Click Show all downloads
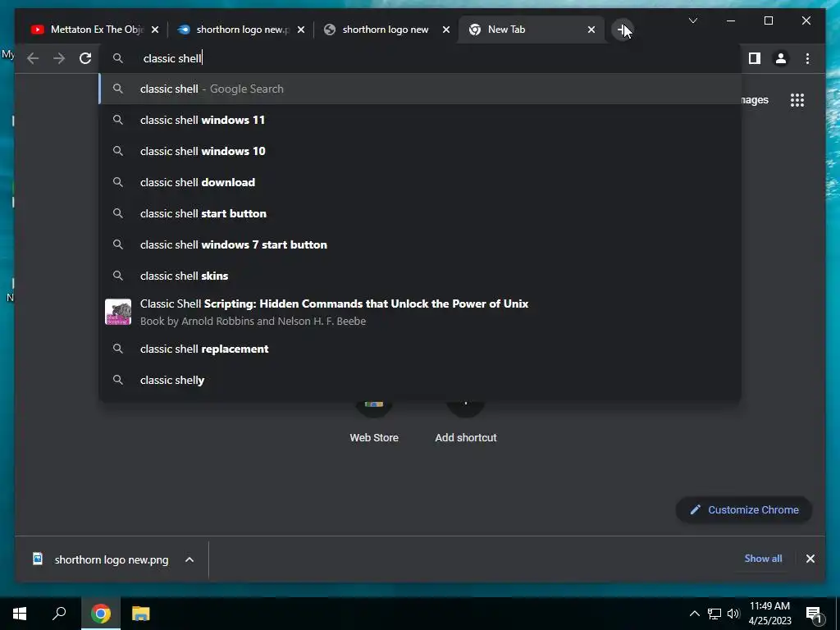This screenshot has height=630, width=840. pos(763,558)
